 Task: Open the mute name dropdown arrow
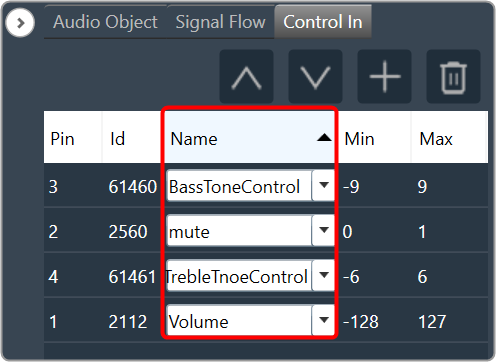coord(324,230)
